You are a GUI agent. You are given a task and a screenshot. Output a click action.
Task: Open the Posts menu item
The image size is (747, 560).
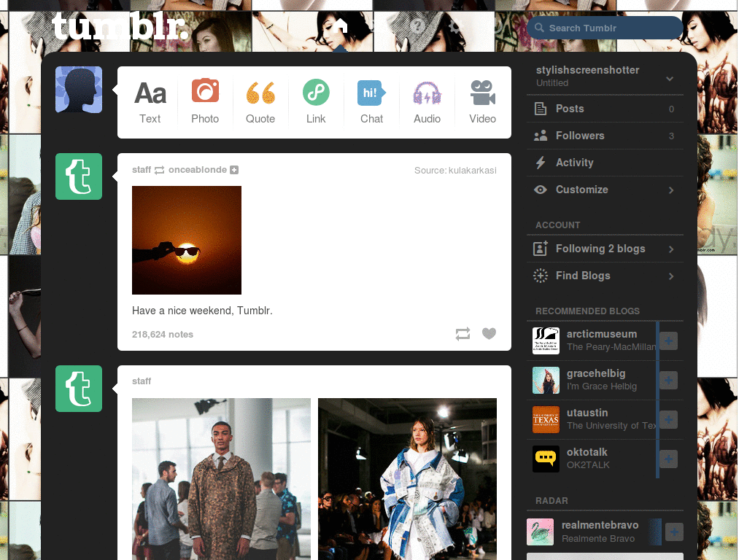[x=605, y=109]
